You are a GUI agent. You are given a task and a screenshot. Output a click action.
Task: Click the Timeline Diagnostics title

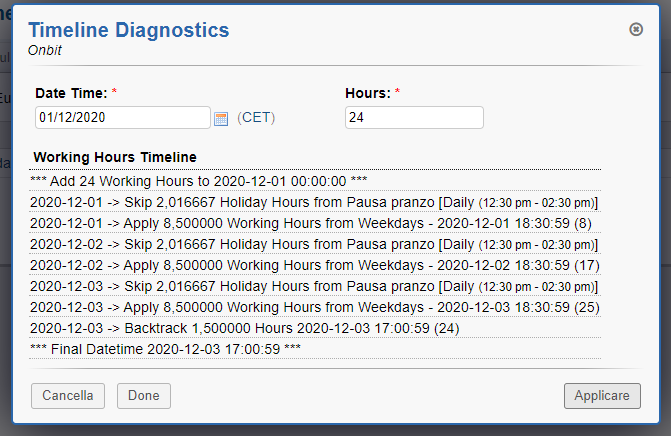pos(128,30)
